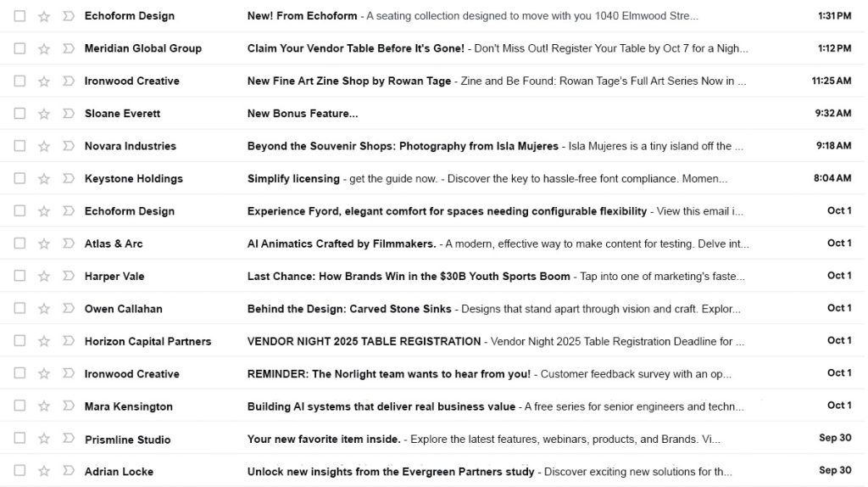Screen dimensions: 868x487
Task: Star the Mara Kensington email
Action: (44, 406)
